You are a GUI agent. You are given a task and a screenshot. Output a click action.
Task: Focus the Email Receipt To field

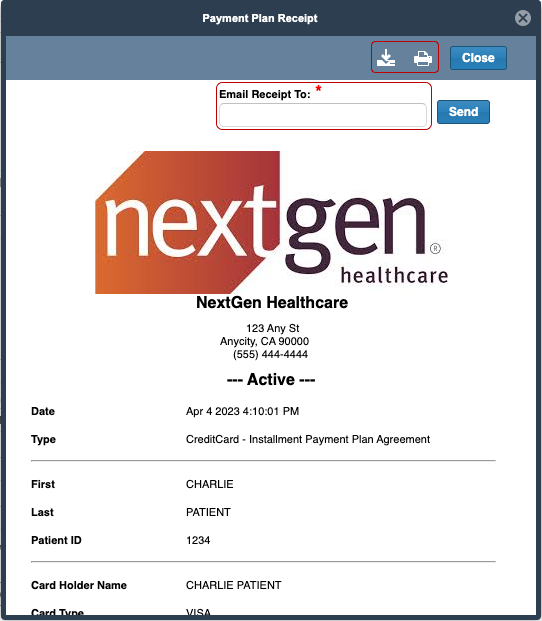pyautogui.click(x=323, y=115)
